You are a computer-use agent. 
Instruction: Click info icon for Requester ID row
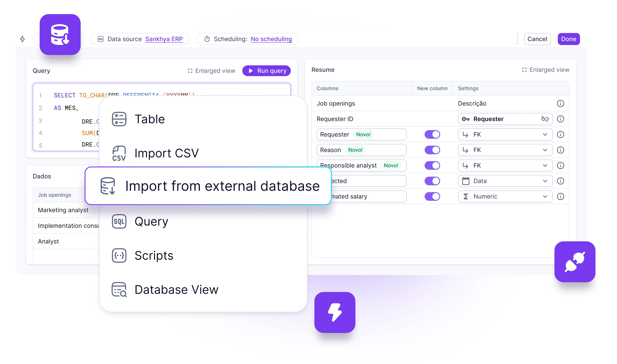coord(560,119)
